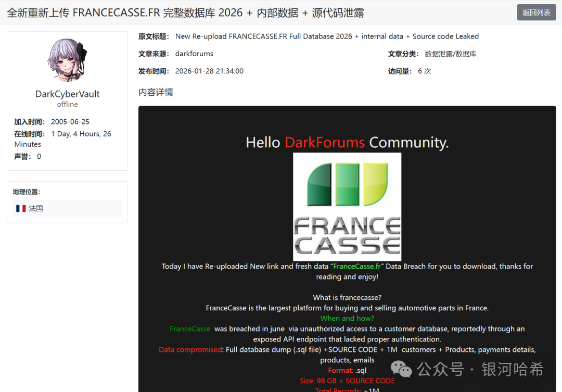Image resolution: width=562 pixels, height=392 pixels.
Task: Select the page title 全新重新上传 FRANCECASSE.FR
Action: [x=185, y=13]
